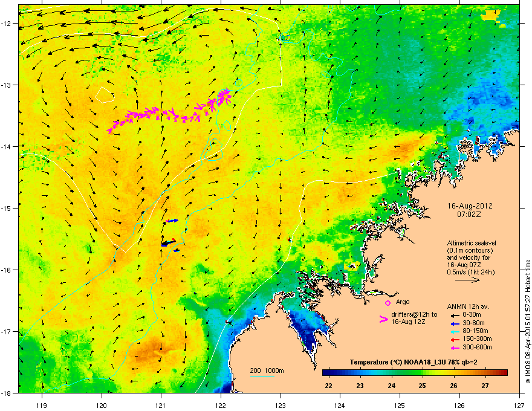Select the '0-30m' depth label
This screenshot has width=532, height=411.
point(472,315)
